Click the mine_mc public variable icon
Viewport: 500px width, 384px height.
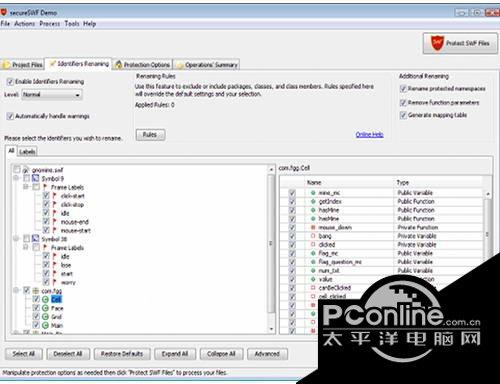[313, 193]
